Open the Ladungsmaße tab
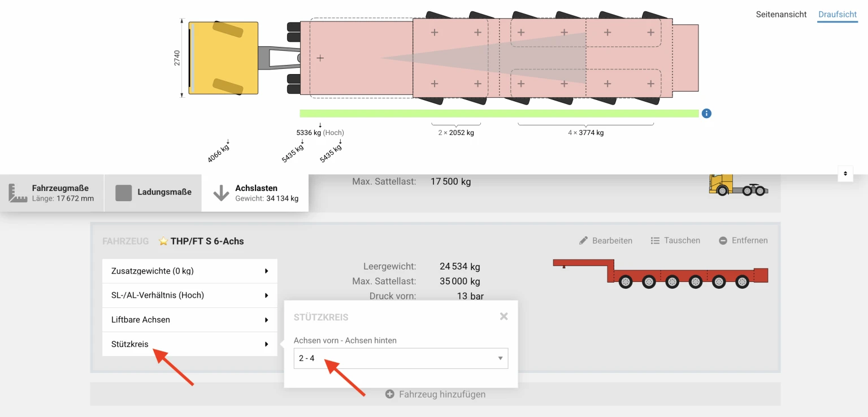The width and height of the screenshot is (868, 417). coord(153,193)
